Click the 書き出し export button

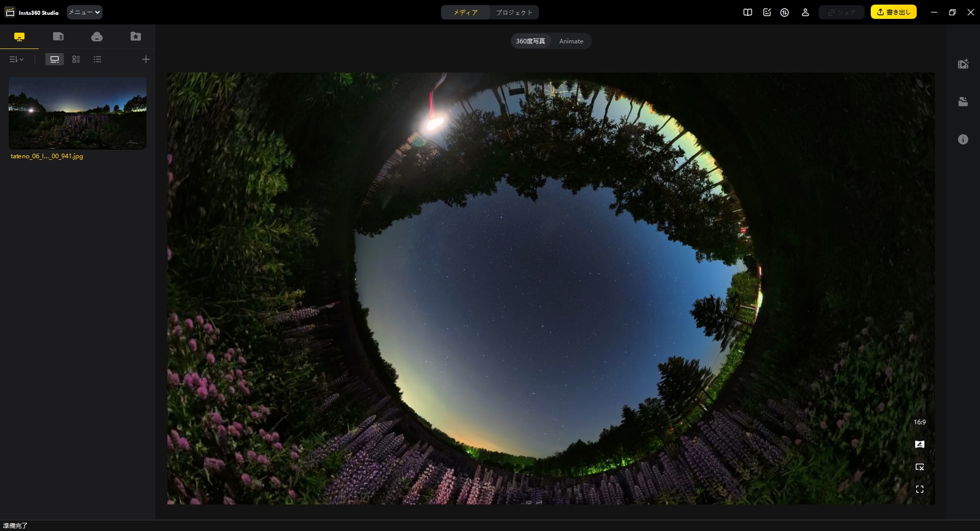click(x=893, y=12)
